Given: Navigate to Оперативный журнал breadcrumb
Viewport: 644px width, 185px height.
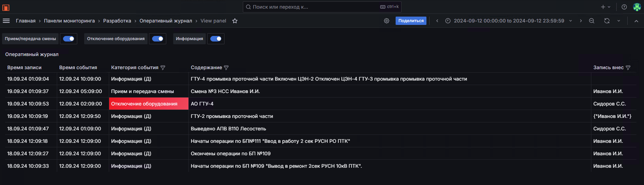Looking at the screenshot, I should [166, 21].
